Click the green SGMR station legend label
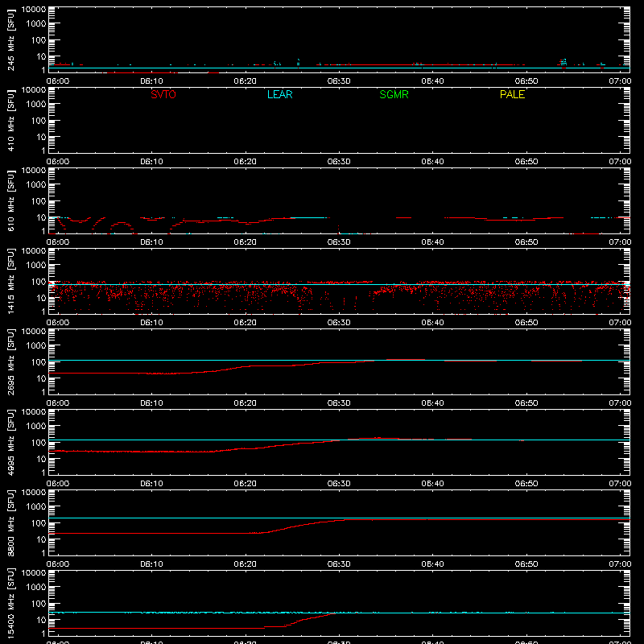This screenshot has height=644, width=644. [394, 94]
